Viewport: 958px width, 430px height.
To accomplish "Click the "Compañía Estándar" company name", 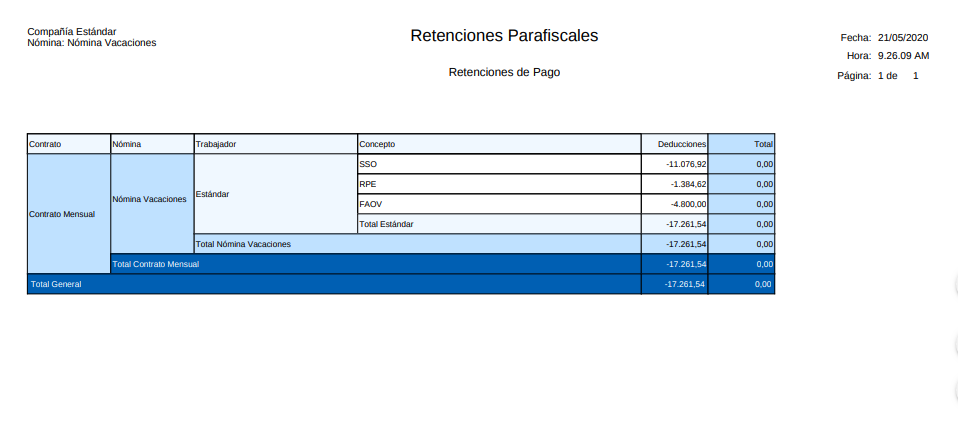I will pyautogui.click(x=72, y=32).
